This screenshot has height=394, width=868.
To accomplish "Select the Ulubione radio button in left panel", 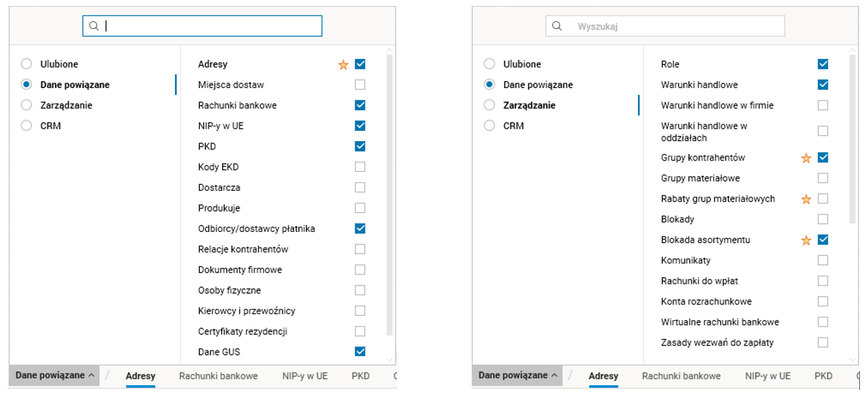I will (x=26, y=65).
